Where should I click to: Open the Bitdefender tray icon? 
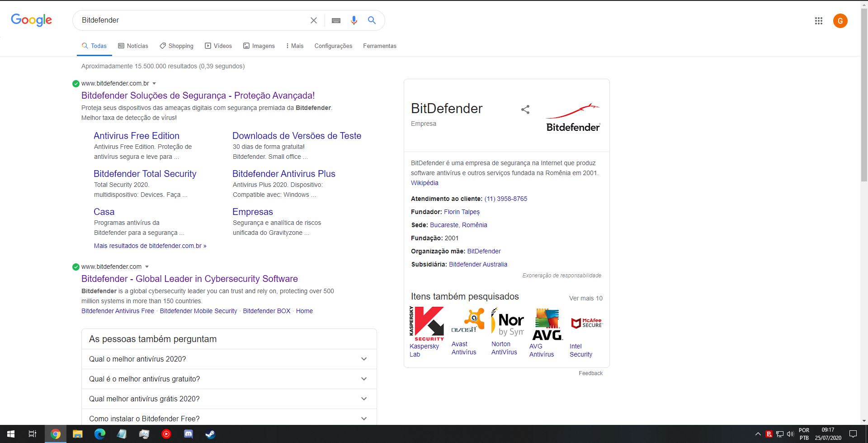[769, 434]
